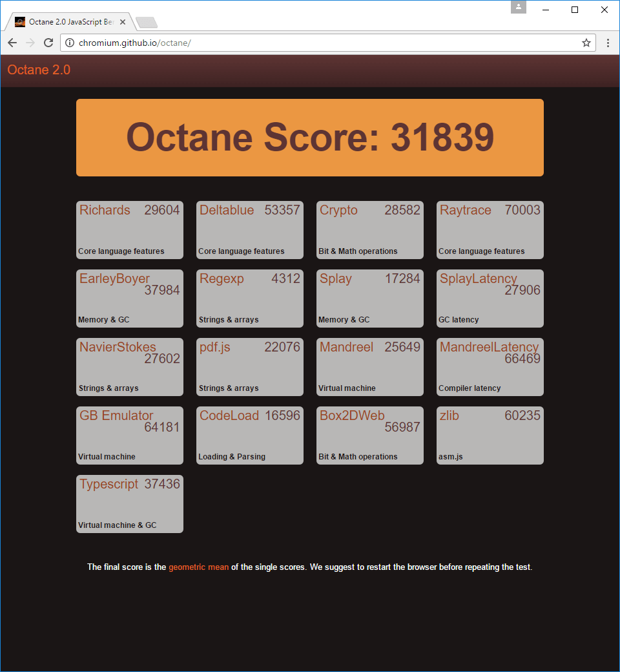The height and width of the screenshot is (672, 620).
Task: Click the SplayLatency benchmark tile
Action: [x=490, y=299]
